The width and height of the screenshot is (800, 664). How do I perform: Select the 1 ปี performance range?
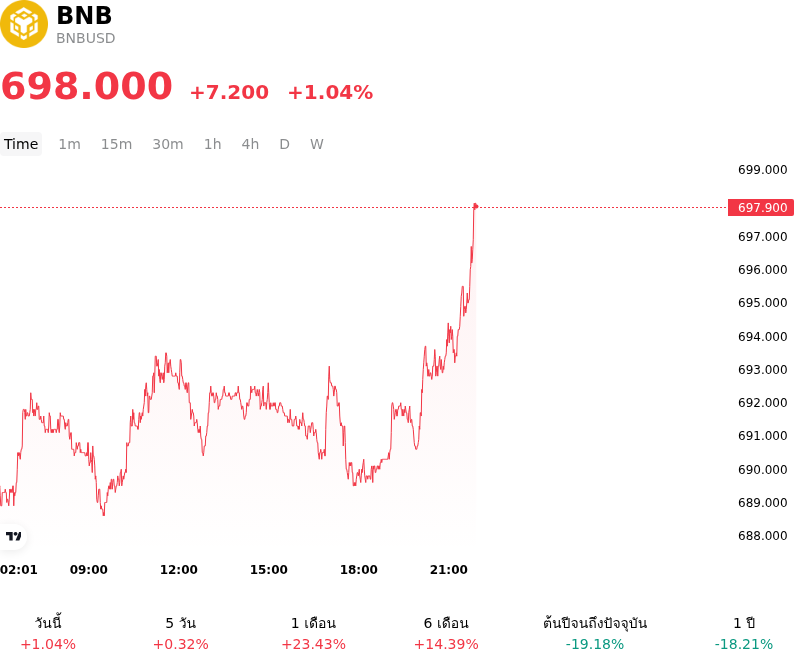pos(744,633)
